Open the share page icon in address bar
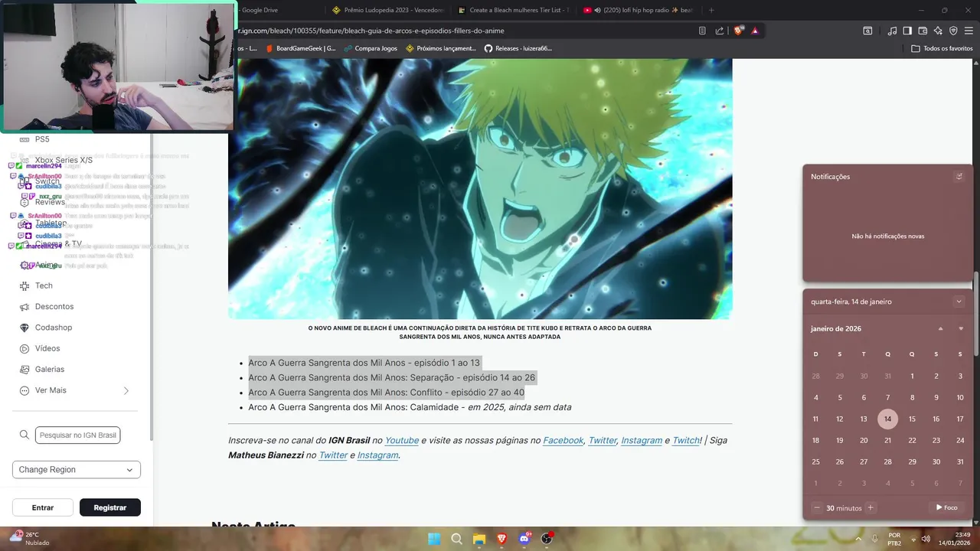This screenshot has height=551, width=980. click(x=720, y=31)
